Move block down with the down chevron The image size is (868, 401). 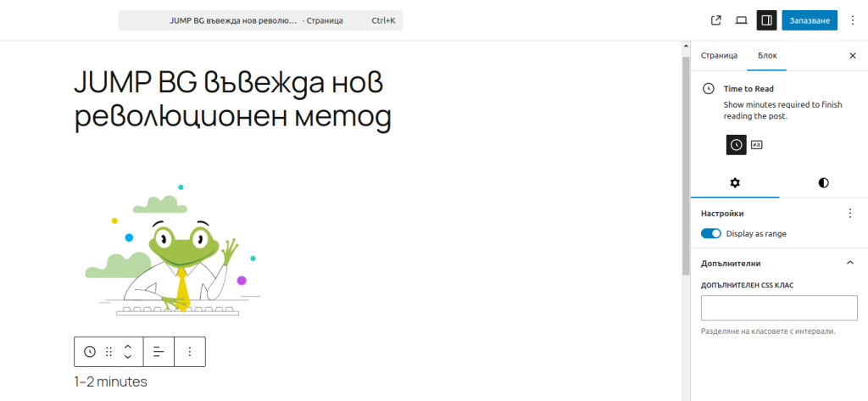tap(128, 357)
